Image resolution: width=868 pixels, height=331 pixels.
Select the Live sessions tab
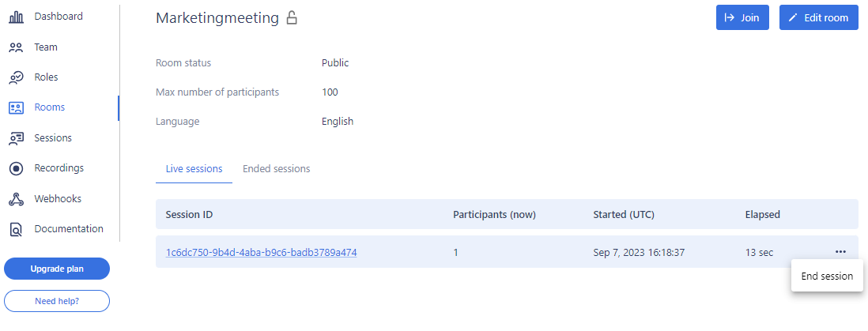(x=194, y=169)
